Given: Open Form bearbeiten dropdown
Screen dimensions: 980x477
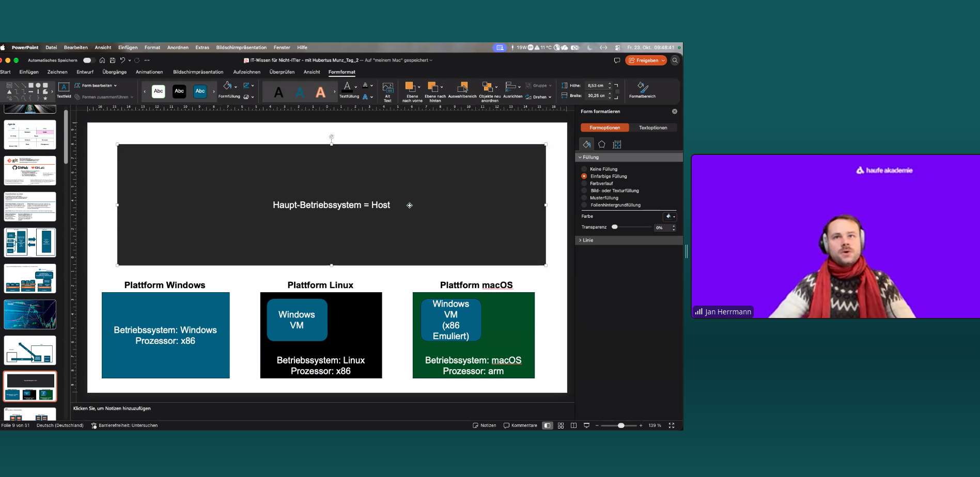Looking at the screenshot, I should [96, 86].
